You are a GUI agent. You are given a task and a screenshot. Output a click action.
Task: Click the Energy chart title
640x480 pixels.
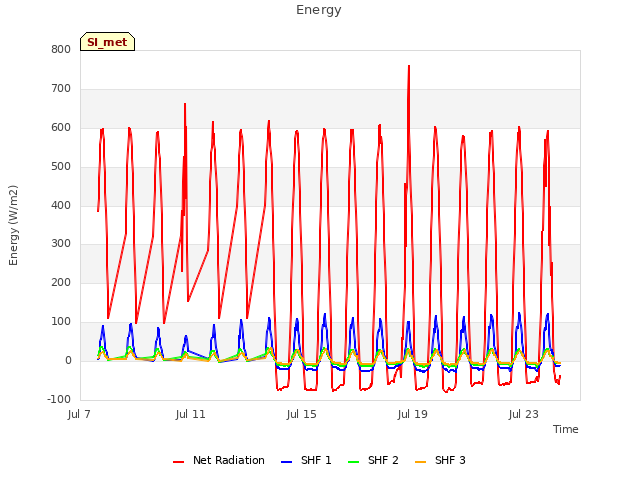pos(318,10)
